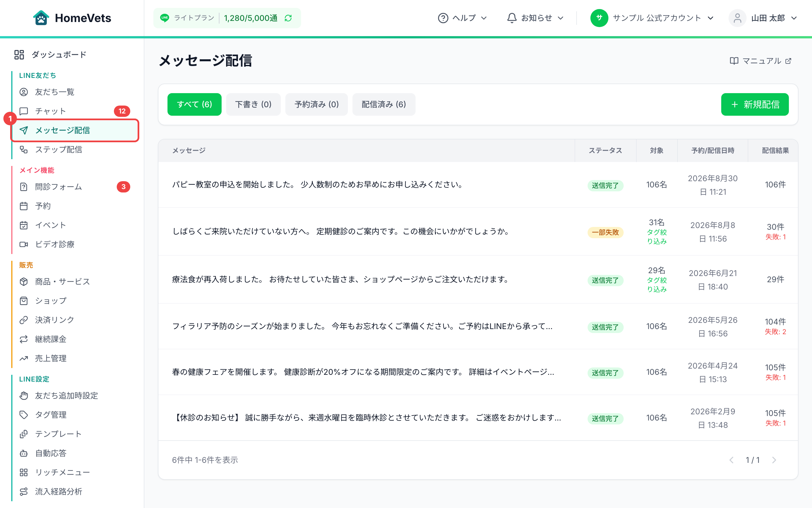The image size is (812, 508).
Task: Open the 【休診のお知らせ】 message row
Action: [478, 418]
